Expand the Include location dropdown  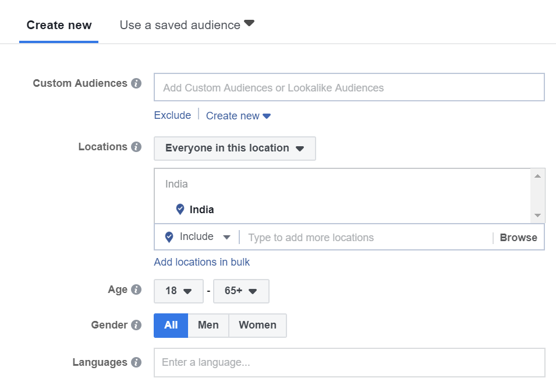coord(198,237)
